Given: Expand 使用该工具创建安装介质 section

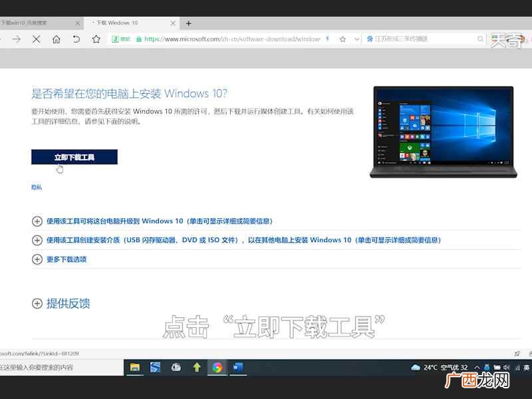Looking at the screenshot, I should (x=237, y=240).
